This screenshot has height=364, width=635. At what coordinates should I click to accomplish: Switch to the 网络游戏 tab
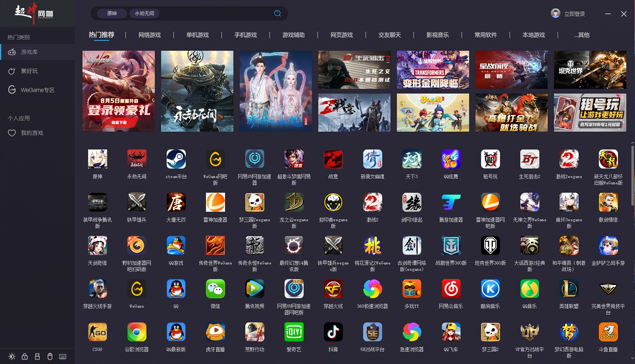click(150, 35)
